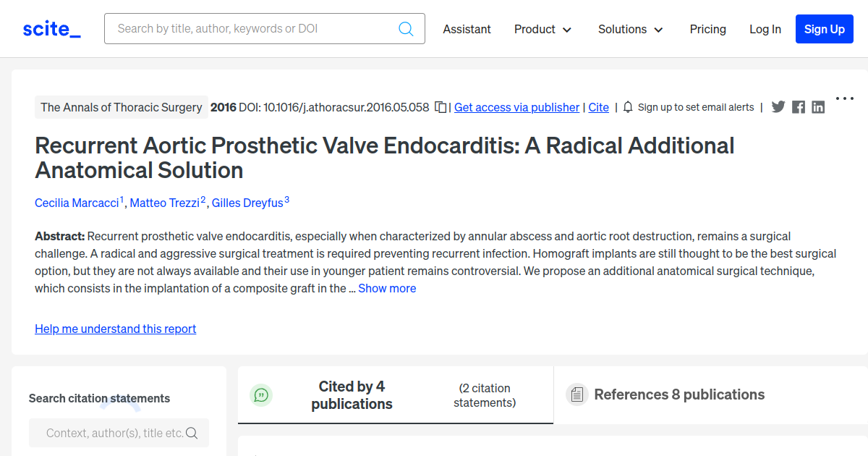The width and height of the screenshot is (868, 456).
Task: Share the report on Facebook
Action: coord(799,107)
